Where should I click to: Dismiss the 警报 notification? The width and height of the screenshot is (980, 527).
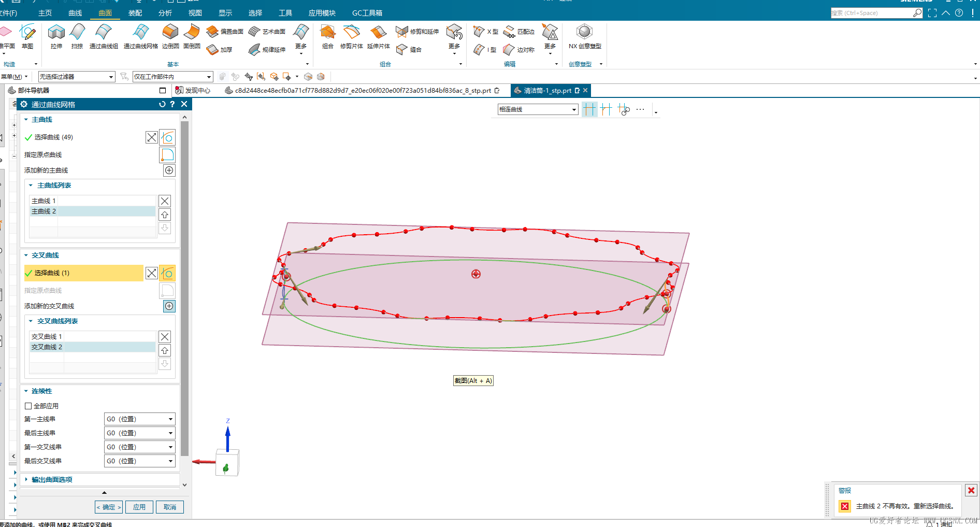[x=971, y=490]
